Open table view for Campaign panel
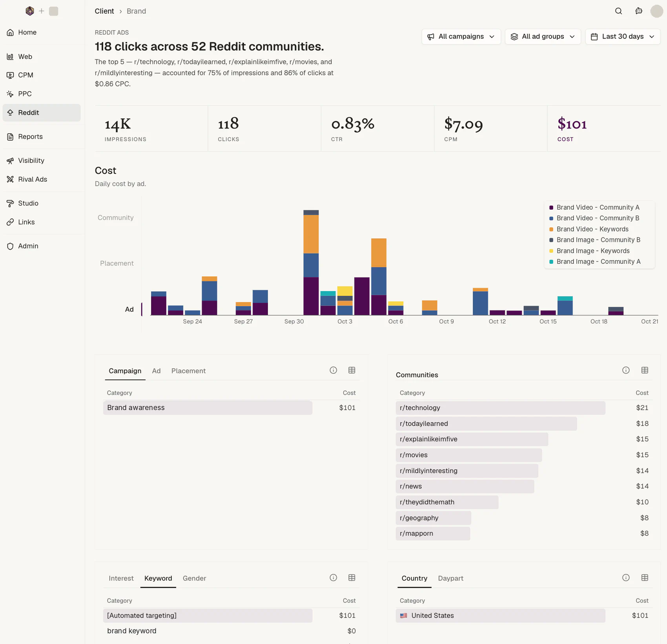Screen dimensions: 667x644 click(x=352, y=370)
